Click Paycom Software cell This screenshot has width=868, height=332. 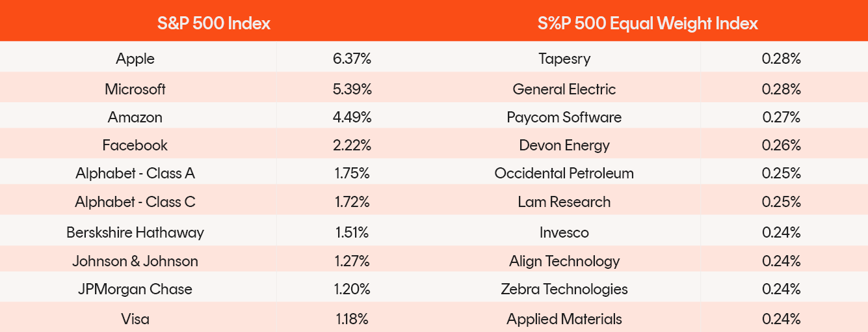click(x=564, y=117)
